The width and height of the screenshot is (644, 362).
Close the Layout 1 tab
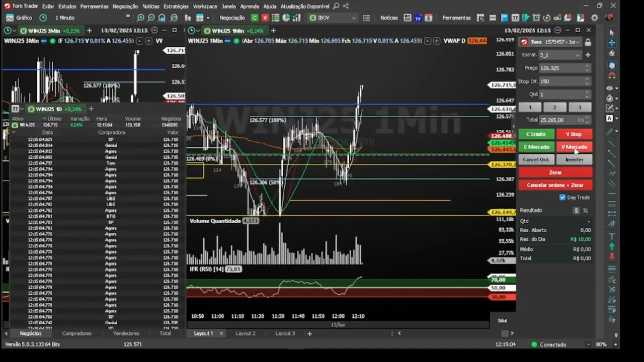point(221,333)
